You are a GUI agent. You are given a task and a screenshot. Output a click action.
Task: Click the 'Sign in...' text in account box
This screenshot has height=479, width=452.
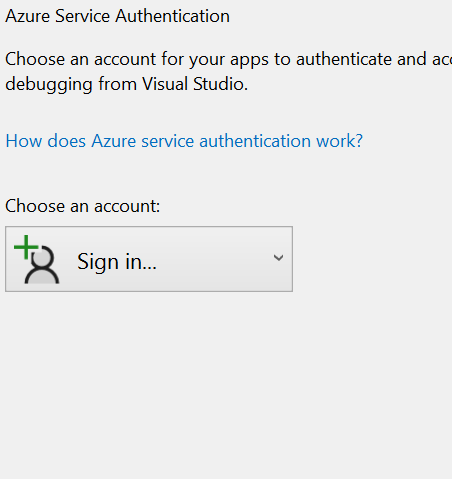click(117, 261)
